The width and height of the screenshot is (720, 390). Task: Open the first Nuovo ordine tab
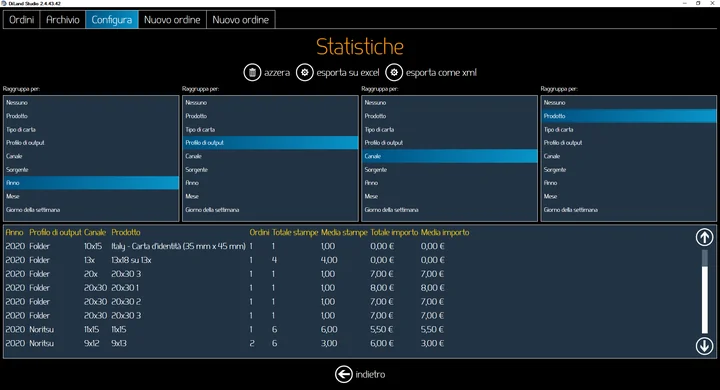(x=172, y=20)
